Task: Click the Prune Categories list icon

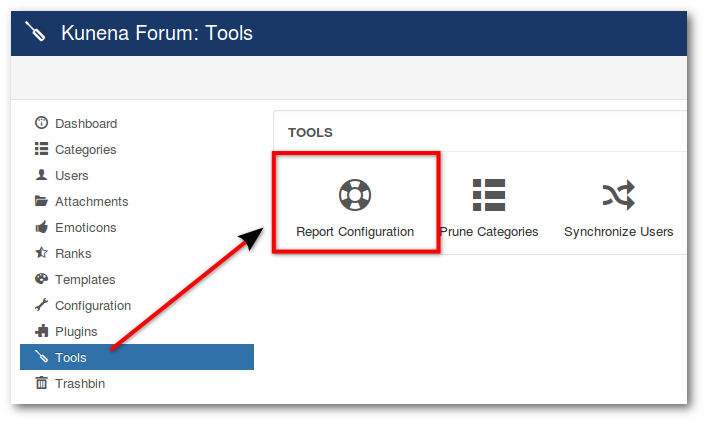Action: click(489, 195)
